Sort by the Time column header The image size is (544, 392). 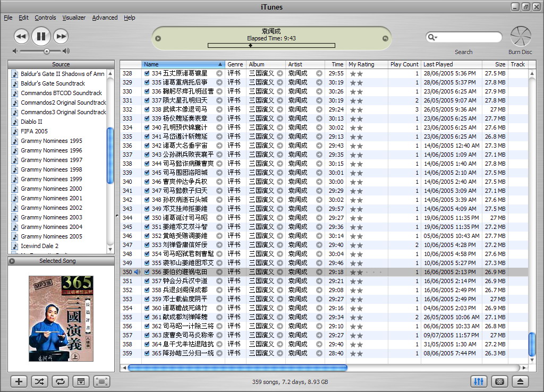(x=335, y=64)
